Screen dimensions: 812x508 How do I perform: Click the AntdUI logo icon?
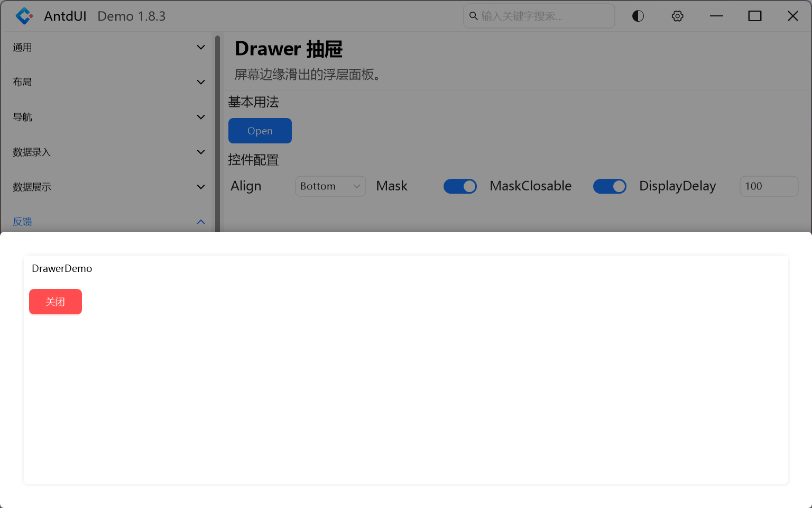pos(23,16)
